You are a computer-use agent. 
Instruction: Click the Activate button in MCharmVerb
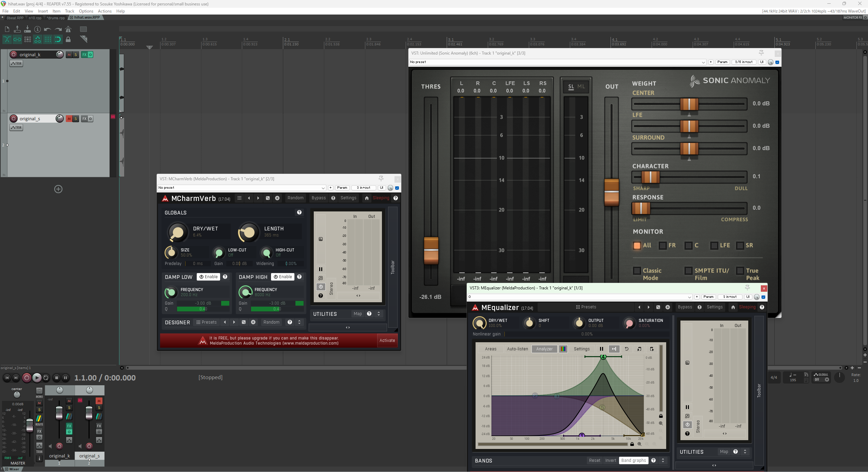(387, 341)
